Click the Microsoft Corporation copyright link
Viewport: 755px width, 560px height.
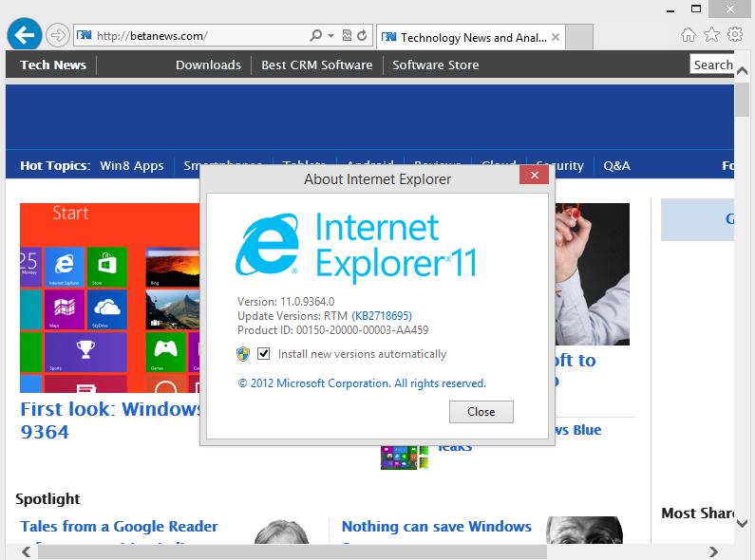(x=361, y=383)
